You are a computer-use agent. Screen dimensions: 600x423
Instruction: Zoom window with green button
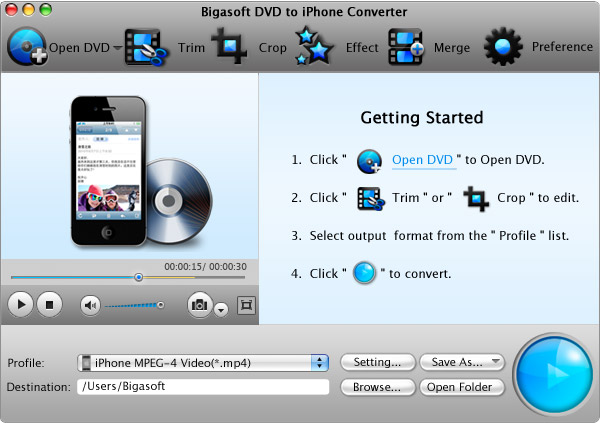pyautogui.click(x=46, y=10)
